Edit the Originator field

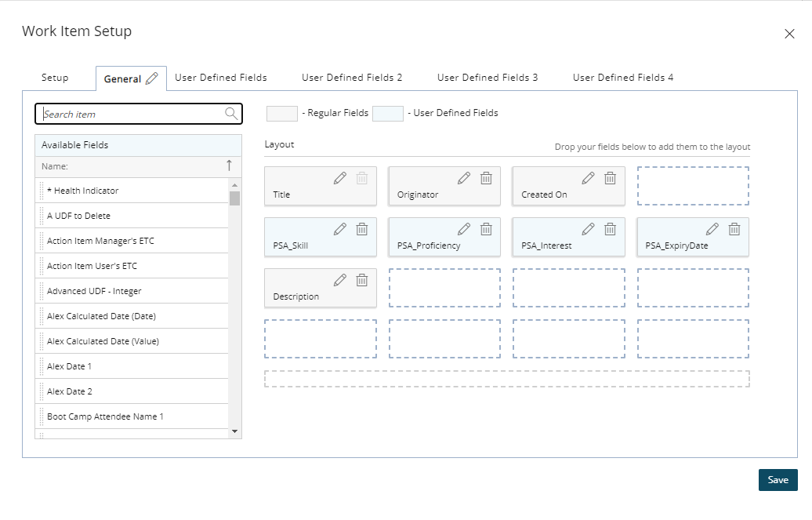[x=464, y=178]
